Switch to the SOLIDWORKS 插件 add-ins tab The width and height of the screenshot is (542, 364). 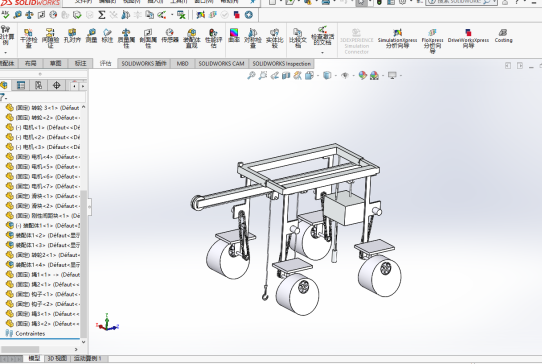pos(144,64)
